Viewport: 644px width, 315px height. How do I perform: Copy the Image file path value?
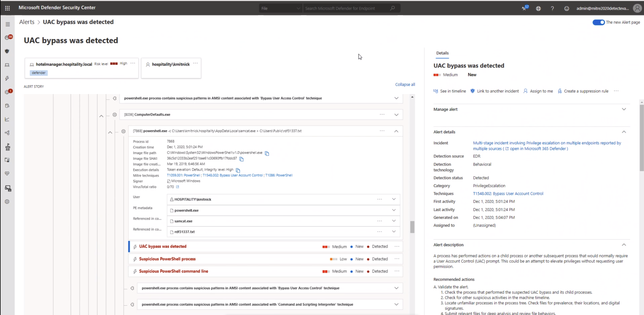click(267, 153)
